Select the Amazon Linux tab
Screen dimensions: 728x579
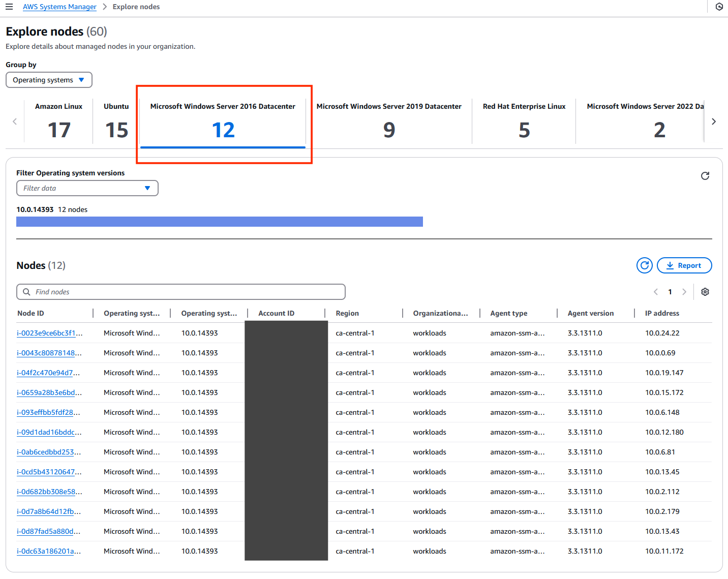click(58, 121)
